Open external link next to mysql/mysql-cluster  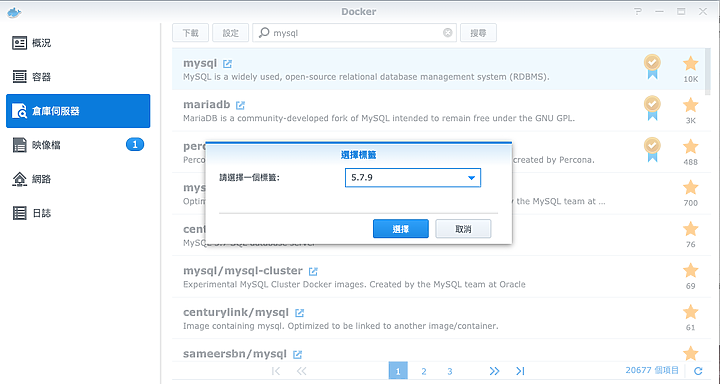click(x=313, y=271)
